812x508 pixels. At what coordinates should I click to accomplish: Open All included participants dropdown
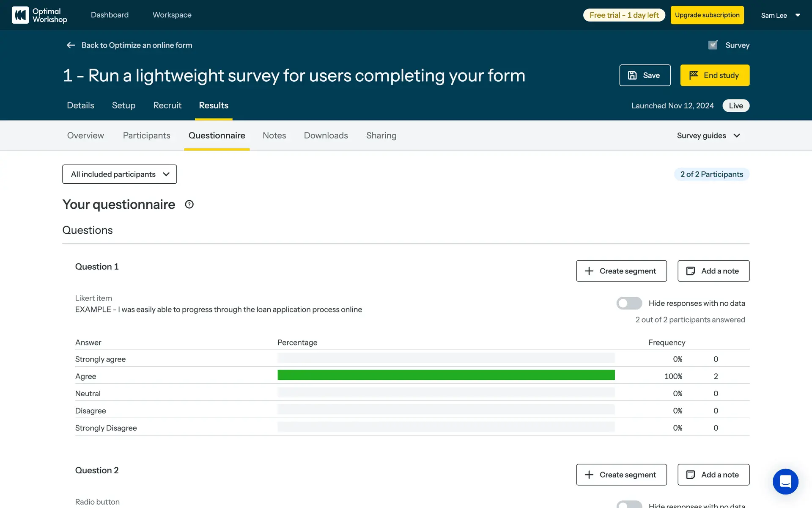pyautogui.click(x=119, y=174)
